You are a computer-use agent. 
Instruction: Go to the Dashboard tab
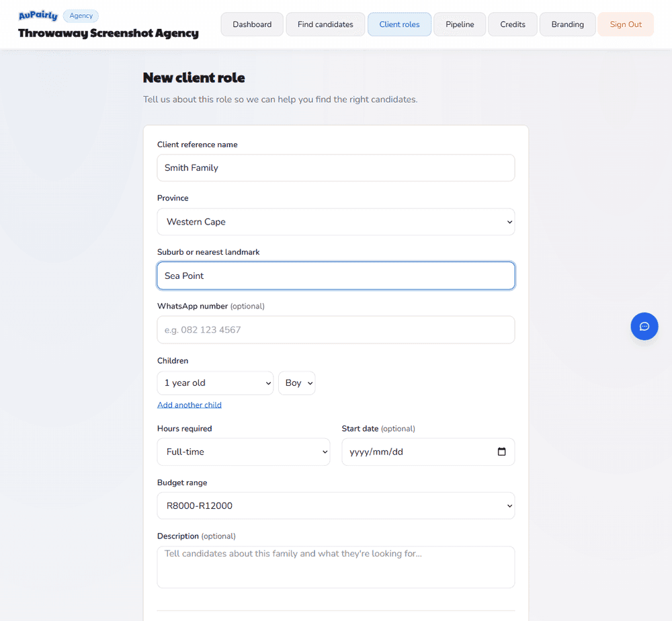click(x=252, y=24)
